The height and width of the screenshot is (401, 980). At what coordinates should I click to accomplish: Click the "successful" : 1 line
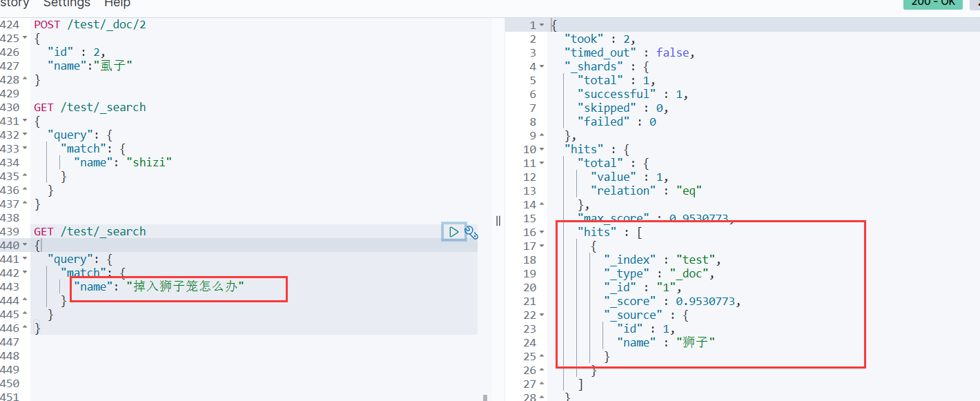[633, 94]
